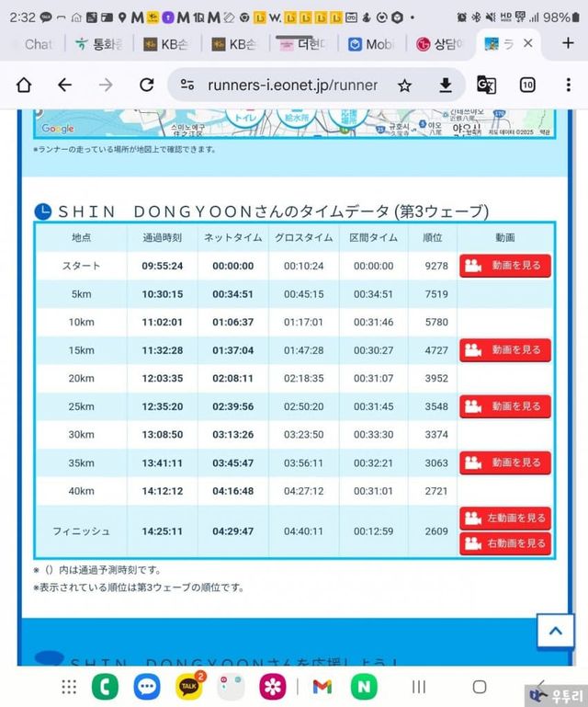Switch to the 통화 tab
The width and height of the screenshot is (588, 707).
[98, 44]
